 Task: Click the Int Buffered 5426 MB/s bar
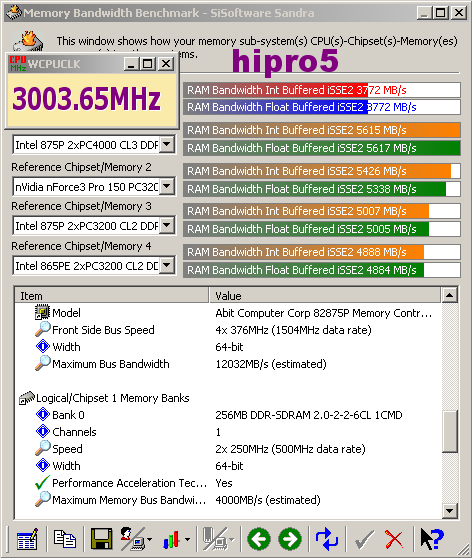coord(322,171)
